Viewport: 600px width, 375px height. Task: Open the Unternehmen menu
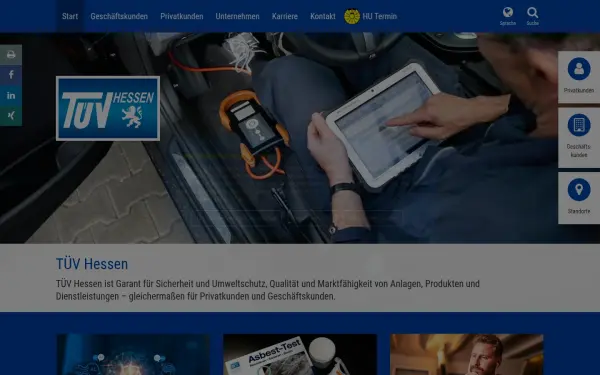click(237, 16)
